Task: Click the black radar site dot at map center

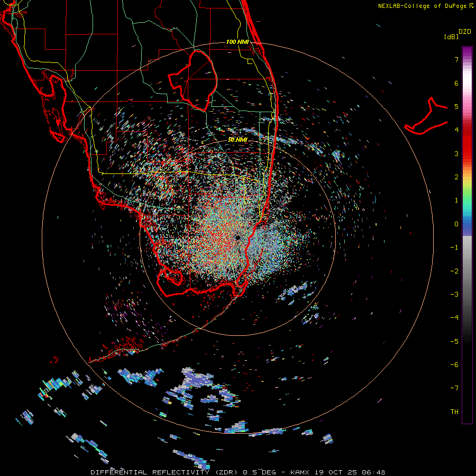Action: [x=237, y=237]
